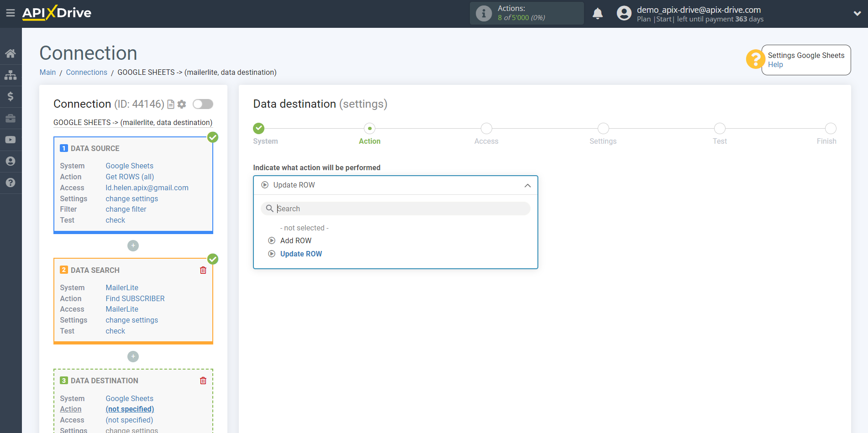Image resolution: width=868 pixels, height=433 pixels.
Task: Select the '- not selected -' option
Action: [304, 228]
